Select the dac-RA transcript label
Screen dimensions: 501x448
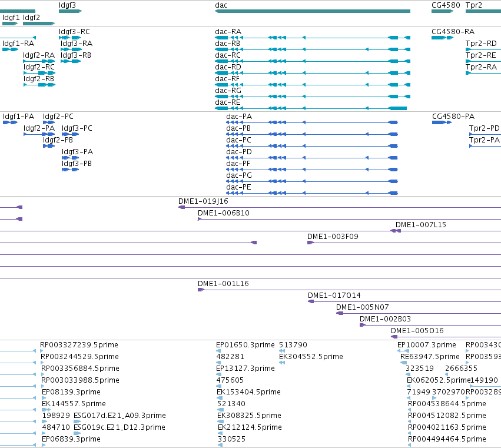click(228, 32)
